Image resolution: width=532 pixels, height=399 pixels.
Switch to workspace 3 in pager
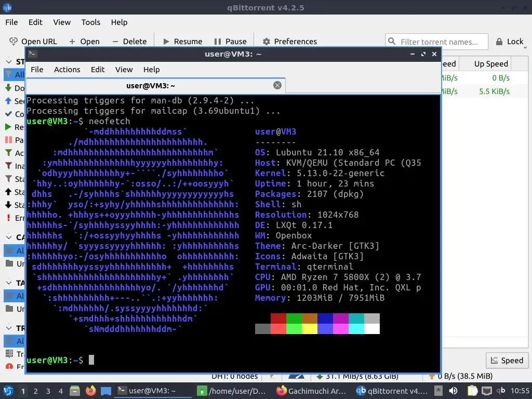[x=48, y=391]
